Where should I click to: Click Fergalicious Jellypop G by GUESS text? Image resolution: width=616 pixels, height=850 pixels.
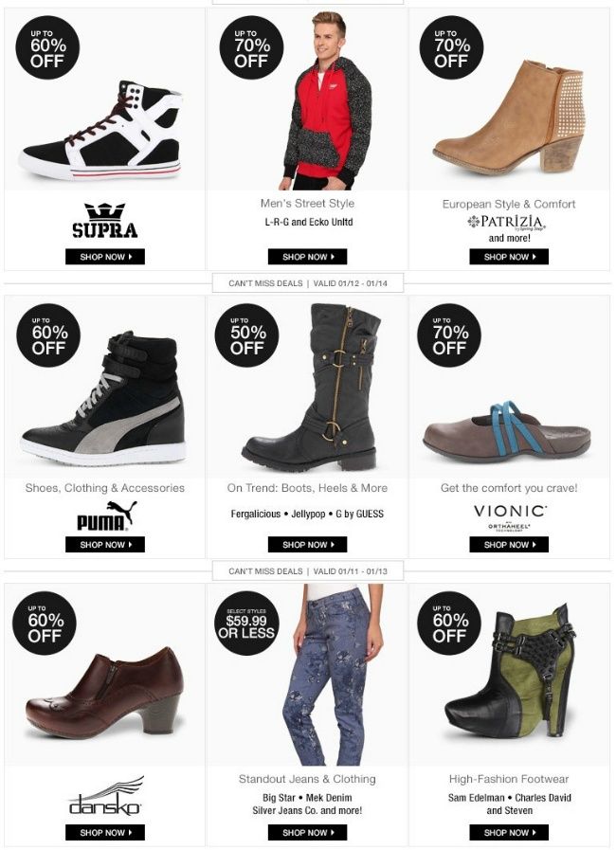pyautogui.click(x=307, y=514)
